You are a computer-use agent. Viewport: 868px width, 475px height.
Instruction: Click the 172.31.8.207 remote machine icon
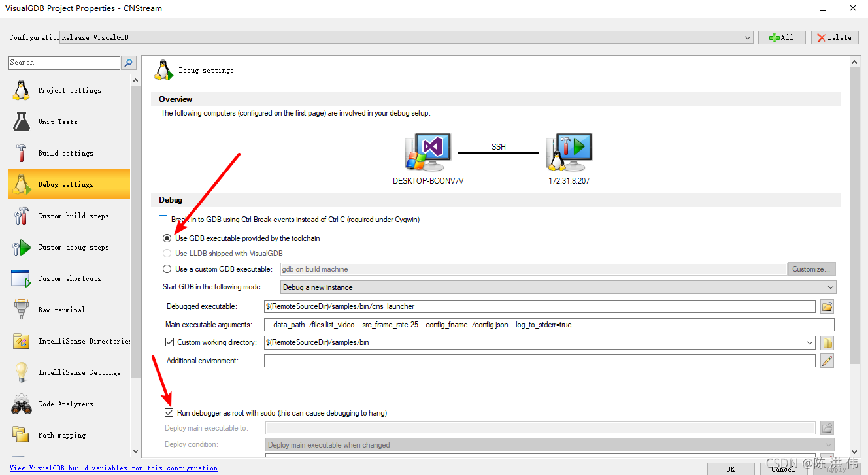tap(569, 152)
